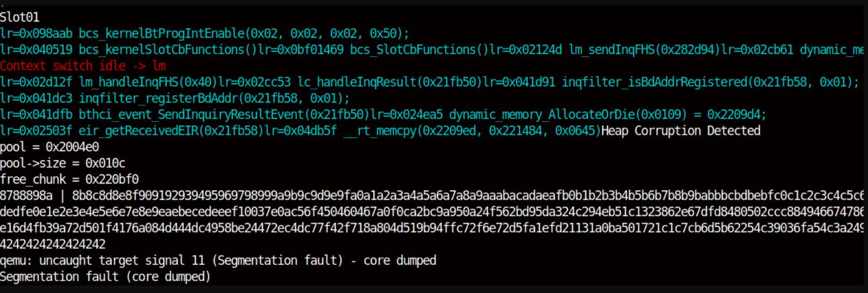Screen dimensions: 868x293
Task: Click the dynamic_memory_AllocateOrDie result text
Action: coord(608,114)
